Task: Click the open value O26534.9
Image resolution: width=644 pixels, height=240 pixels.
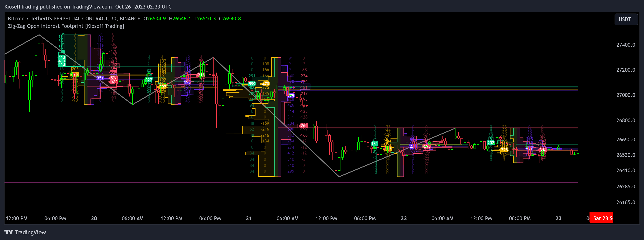Action: 154,19
